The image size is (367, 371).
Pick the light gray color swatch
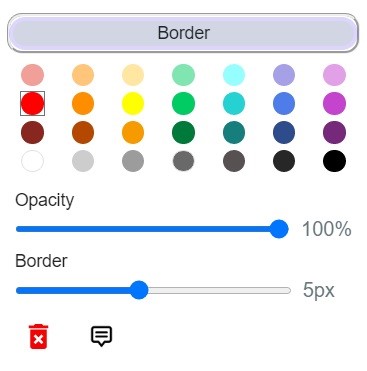(83, 161)
